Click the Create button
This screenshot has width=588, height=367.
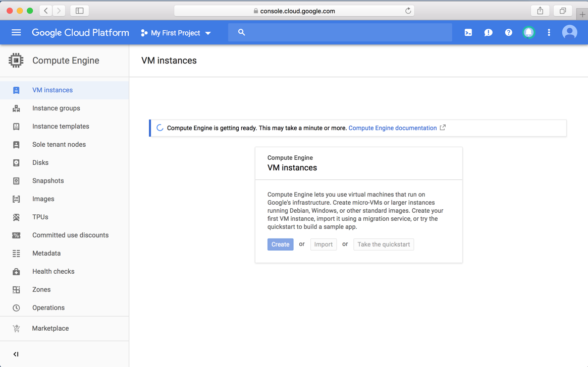click(281, 244)
